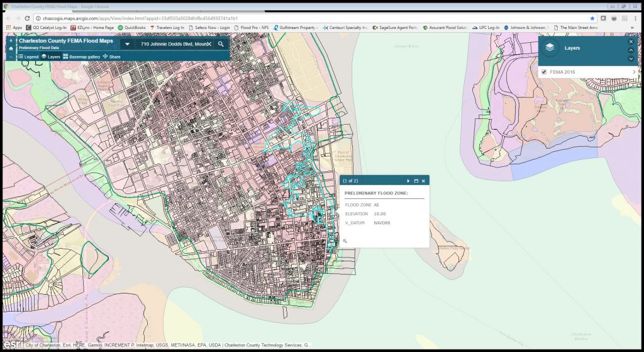644x352 pixels.
Task: Open the Basemap gallery
Action: [81, 57]
